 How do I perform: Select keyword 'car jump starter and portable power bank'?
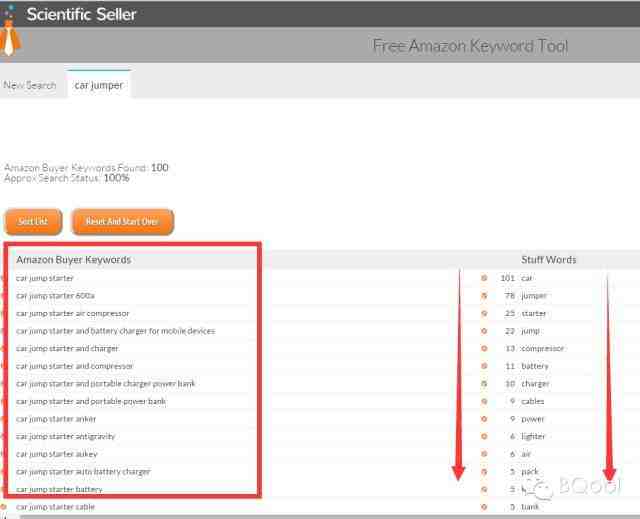click(91, 401)
